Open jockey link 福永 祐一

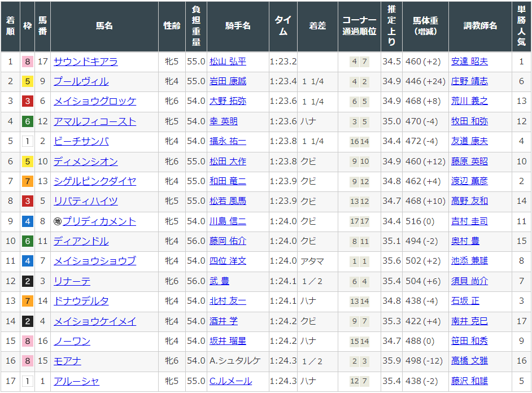tap(228, 141)
